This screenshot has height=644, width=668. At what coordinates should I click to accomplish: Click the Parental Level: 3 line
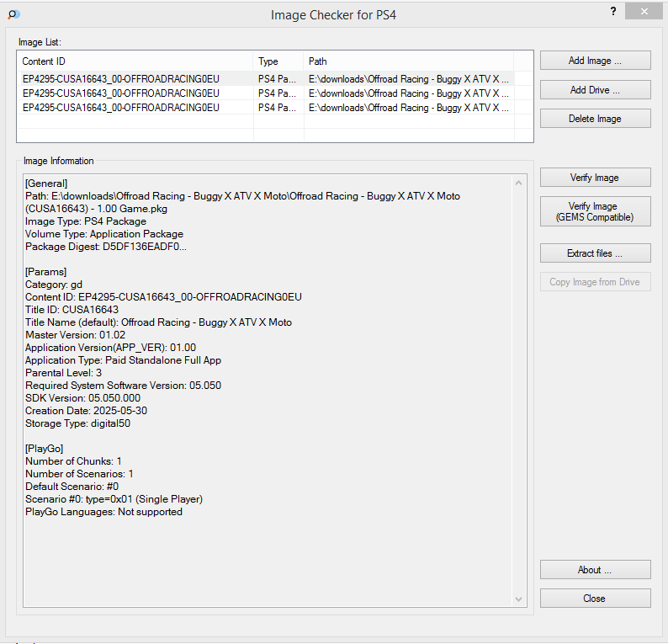coord(63,373)
